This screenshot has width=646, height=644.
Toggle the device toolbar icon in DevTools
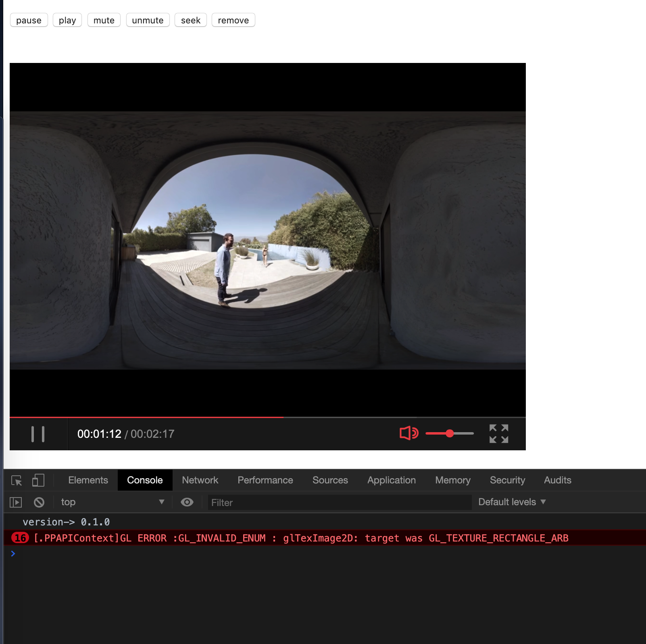(x=38, y=480)
